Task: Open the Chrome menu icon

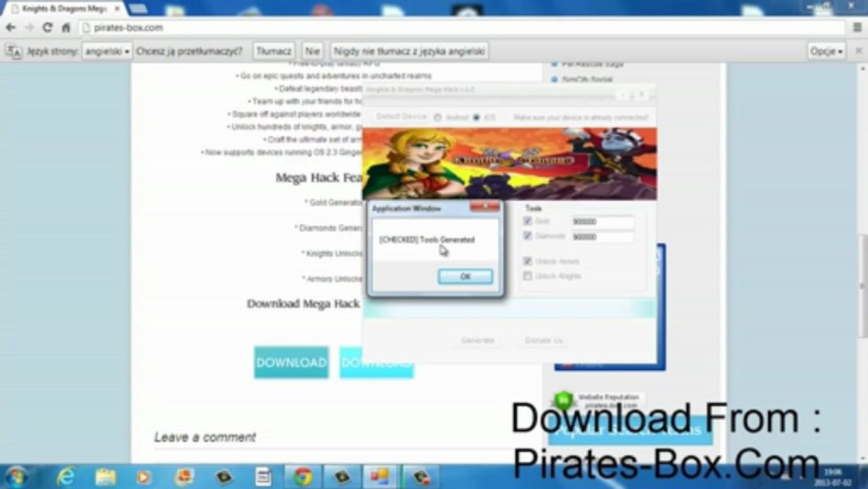Action: pos(858,28)
